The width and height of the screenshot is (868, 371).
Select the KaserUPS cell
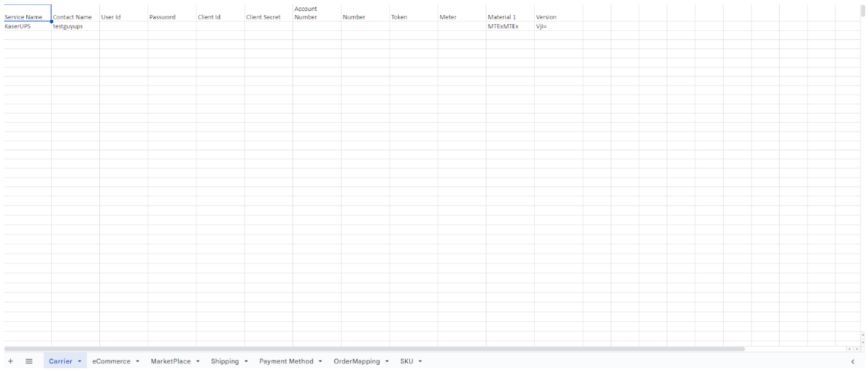tap(27, 26)
